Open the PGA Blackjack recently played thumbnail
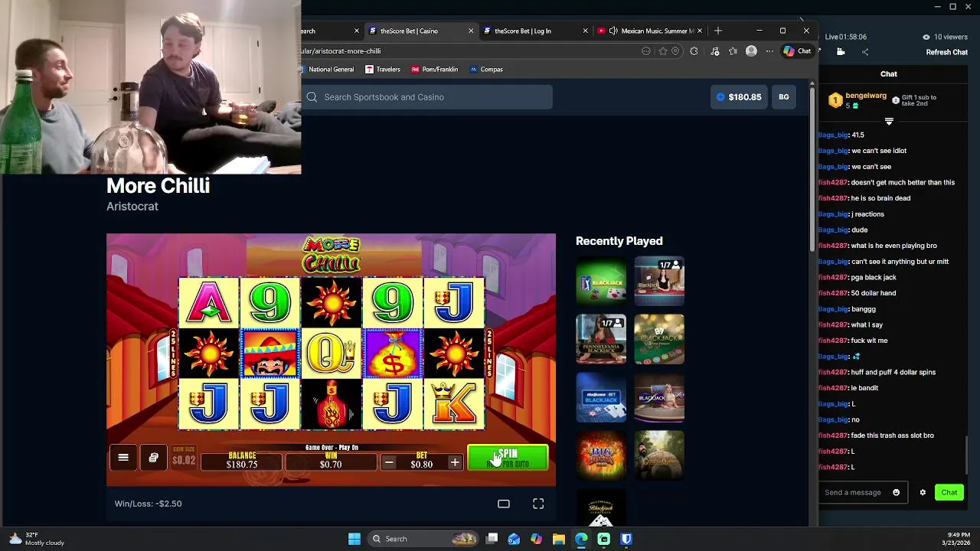This screenshot has height=551, width=980. click(x=601, y=281)
